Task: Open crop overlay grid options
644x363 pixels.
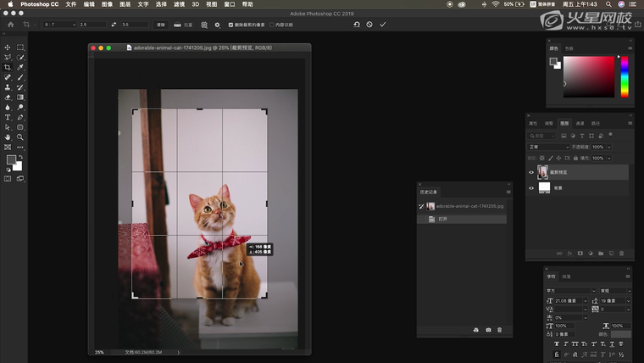Action: pos(204,25)
